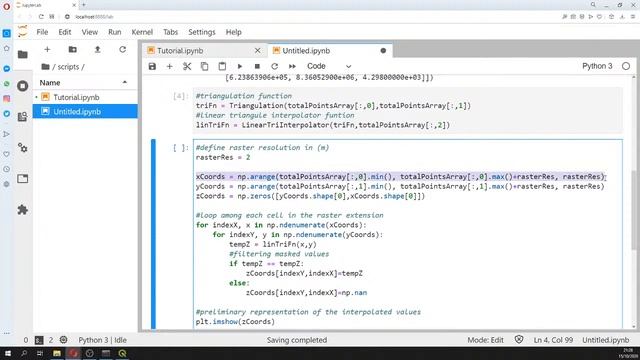Create a new folder in file browser
Viewport: 640px width, 360px height.
point(73,49)
